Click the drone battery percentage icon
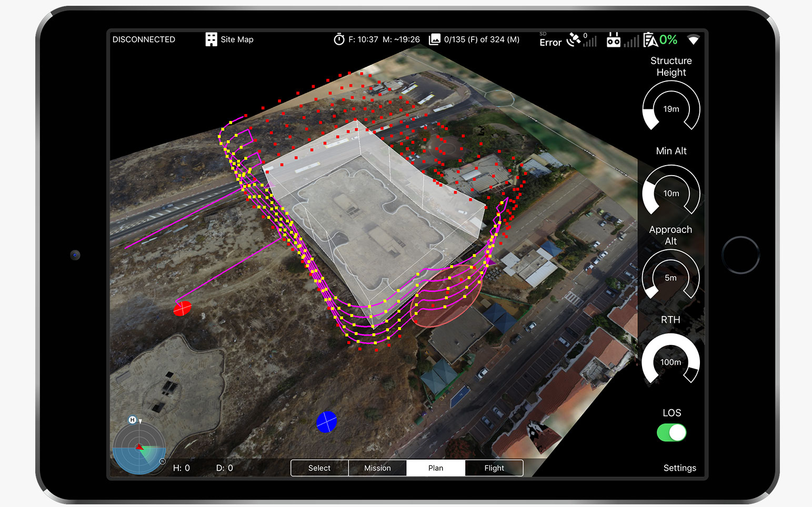Screen dimensions: 812x507 point(651,40)
